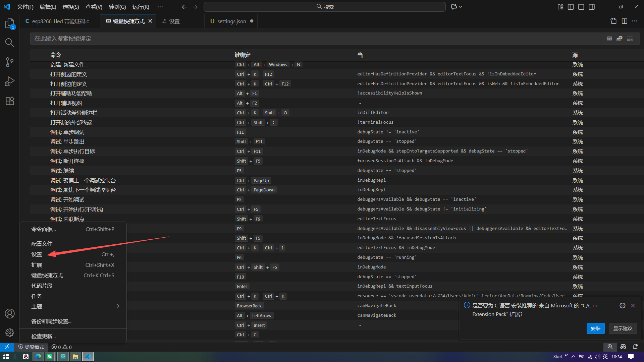Image resolution: width=644 pixels, height=362 pixels.
Task: Open Source Control view in activity bar
Action: pyautogui.click(x=9, y=62)
